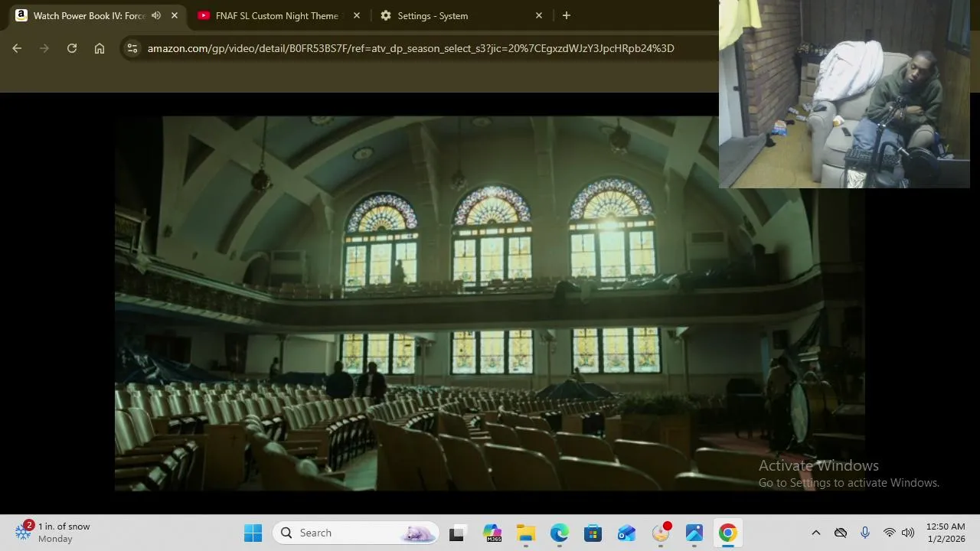Open the taskbar app with red notification badge
The height and width of the screenshot is (551, 980).
tap(661, 533)
